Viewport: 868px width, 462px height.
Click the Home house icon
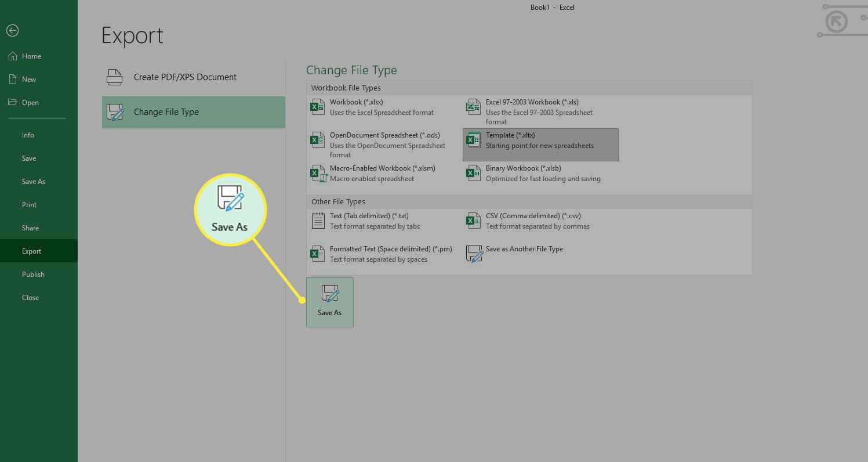pos(12,56)
